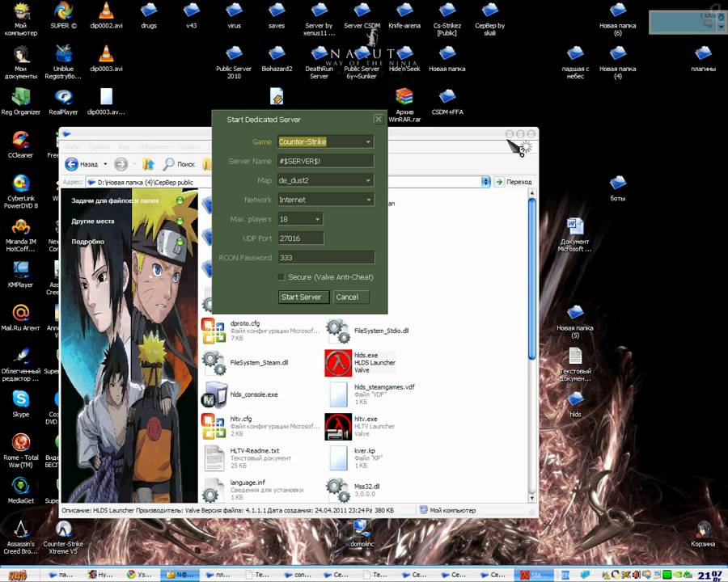Select RealPlayer desktop shortcut
728x582 pixels.
click(63, 101)
